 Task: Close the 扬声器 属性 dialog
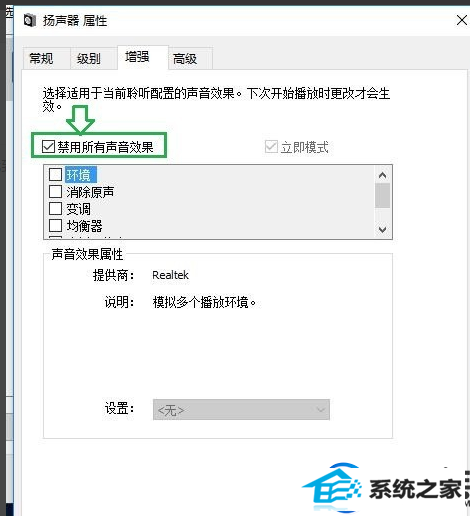click(462, 20)
